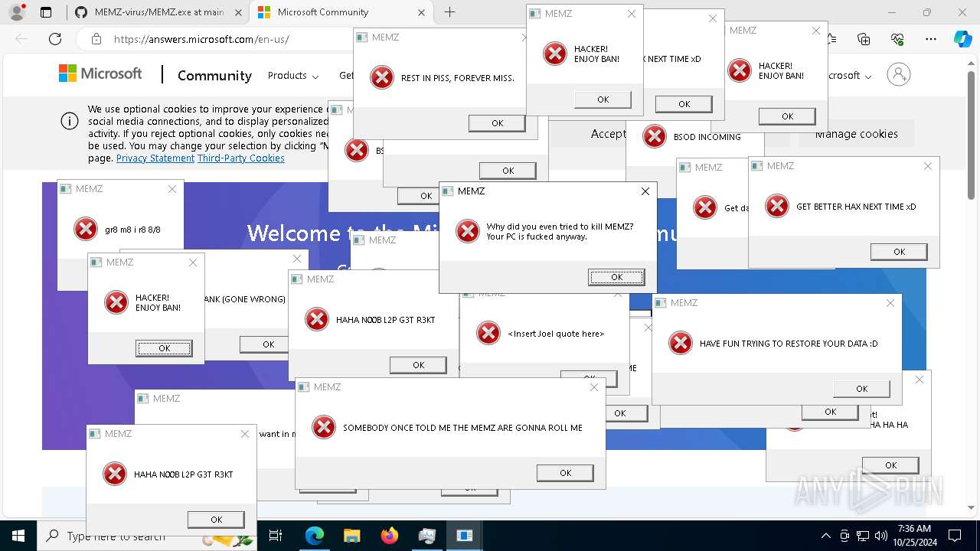Close the 'SOMEBODY ONCE TOLD ME' dialog
Viewport: 980px width, 551px height.
(x=594, y=387)
